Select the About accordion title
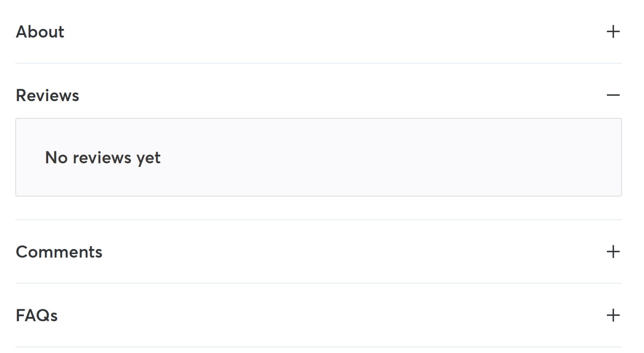This screenshot has height=353, width=644. pos(40,32)
